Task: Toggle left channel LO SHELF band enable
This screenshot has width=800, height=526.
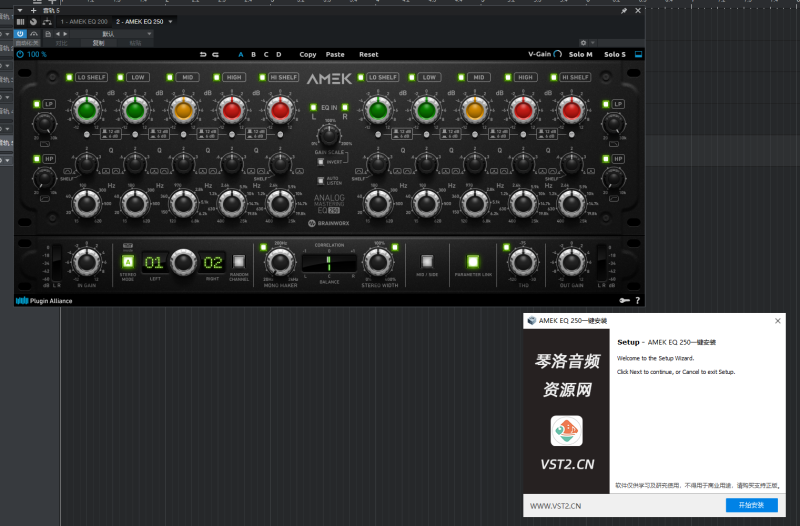Action: pos(69,77)
